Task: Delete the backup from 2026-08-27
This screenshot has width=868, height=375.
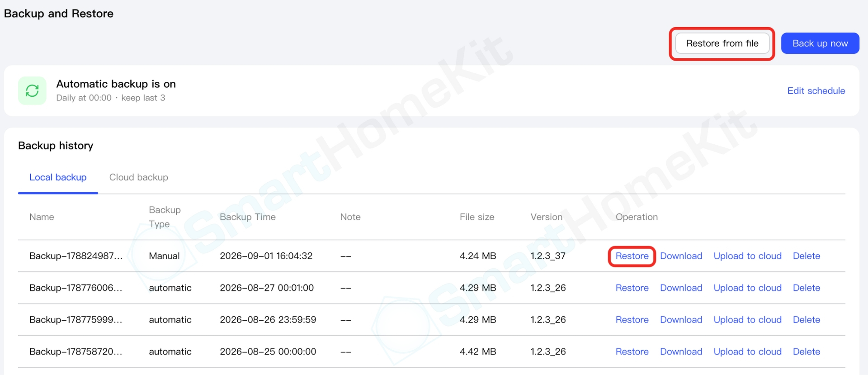Action: point(807,288)
